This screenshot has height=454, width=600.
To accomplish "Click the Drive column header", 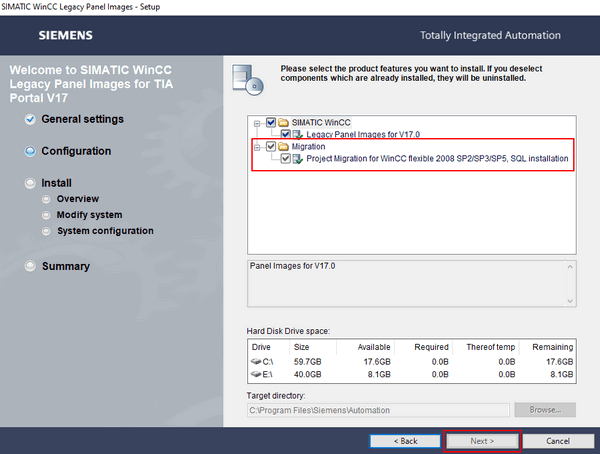I will point(261,347).
